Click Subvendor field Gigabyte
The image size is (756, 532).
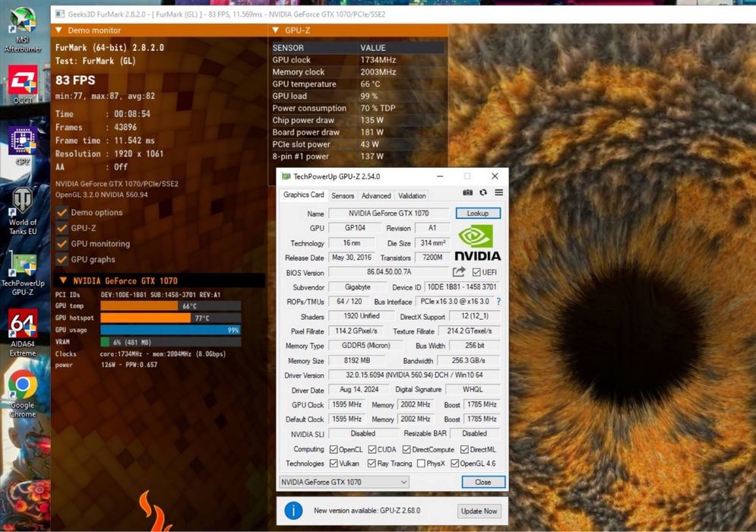click(x=357, y=287)
